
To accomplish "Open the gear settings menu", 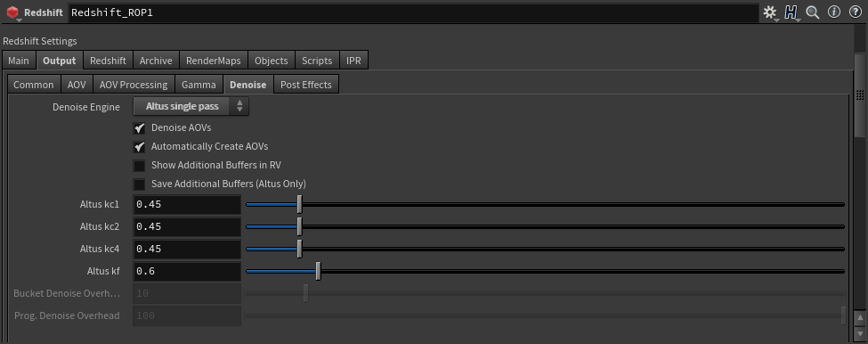I will pyautogui.click(x=769, y=12).
